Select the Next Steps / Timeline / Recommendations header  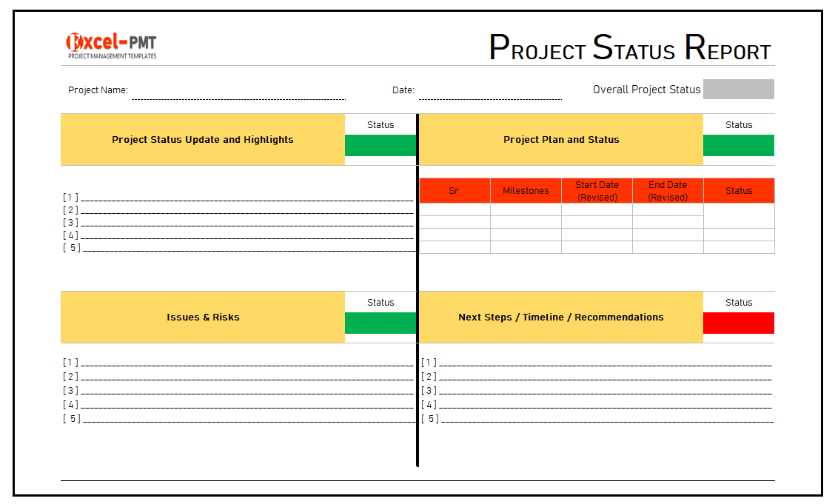pos(560,317)
